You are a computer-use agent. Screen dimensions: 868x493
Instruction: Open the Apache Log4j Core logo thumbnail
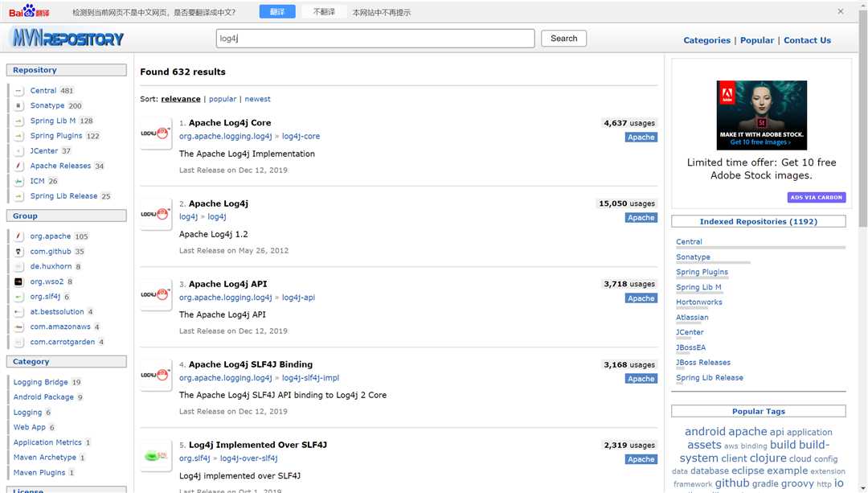click(156, 134)
